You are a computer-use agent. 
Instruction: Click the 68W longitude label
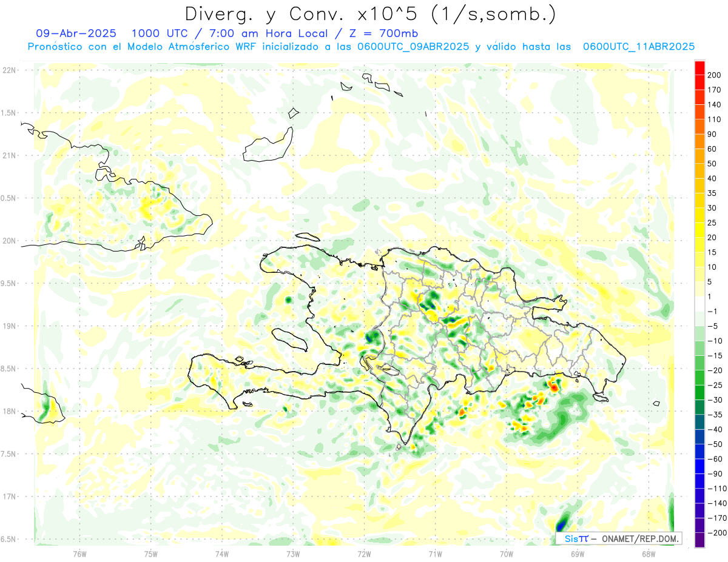tap(649, 554)
